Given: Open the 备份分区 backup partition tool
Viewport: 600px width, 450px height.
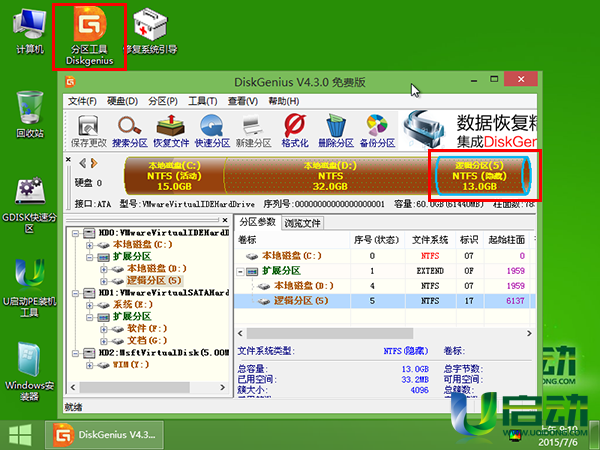Looking at the screenshot, I should [377, 131].
